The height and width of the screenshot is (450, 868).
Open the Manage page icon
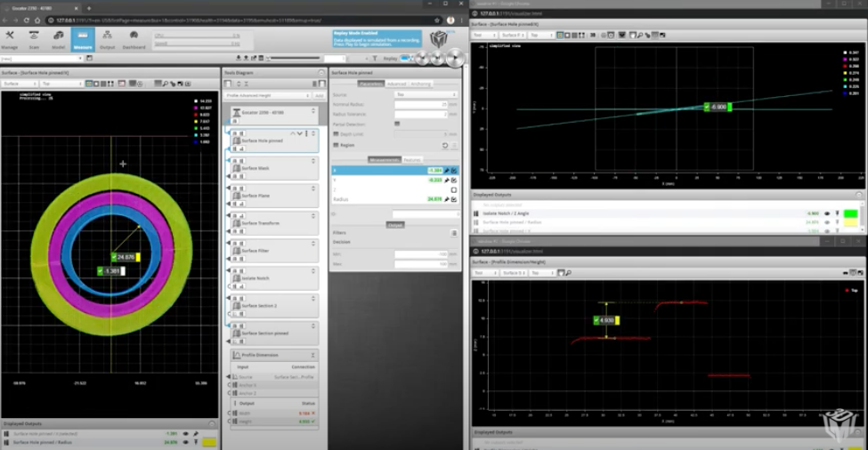coord(10,37)
